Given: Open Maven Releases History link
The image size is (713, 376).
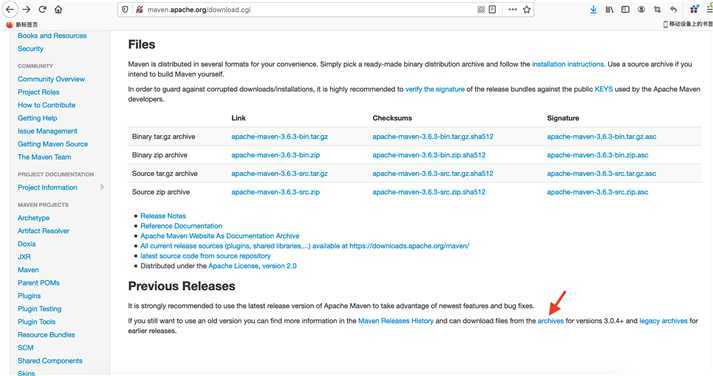Looking at the screenshot, I should [x=396, y=321].
